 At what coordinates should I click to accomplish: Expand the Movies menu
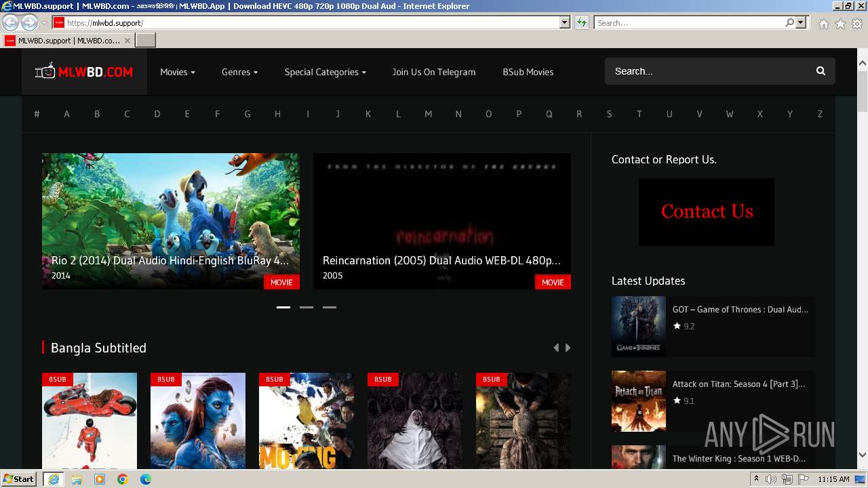(178, 72)
